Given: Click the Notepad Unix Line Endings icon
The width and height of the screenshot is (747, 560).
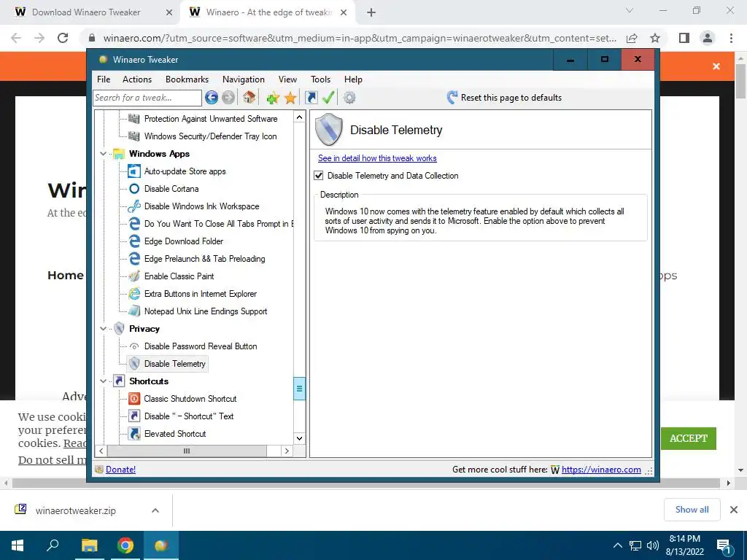Looking at the screenshot, I should tap(134, 311).
